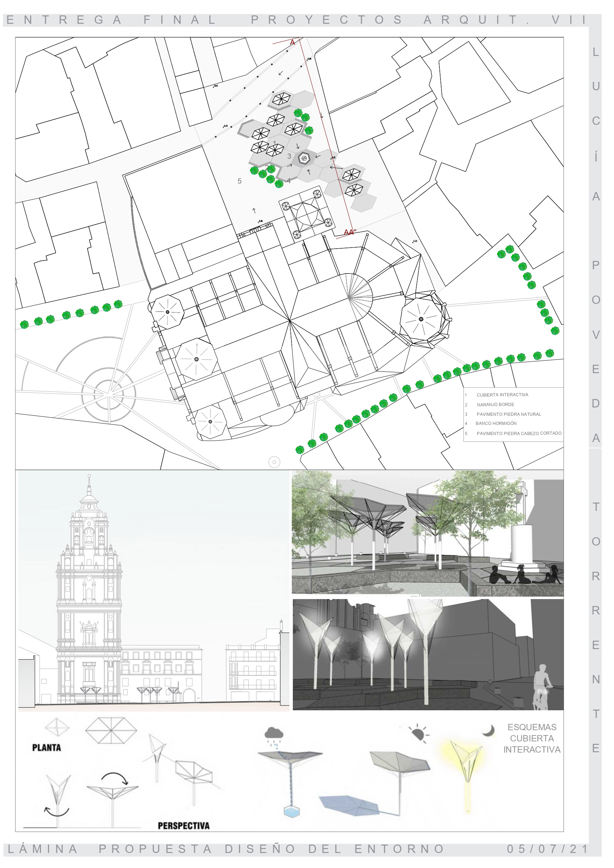Click the clockwise curved arrow above the open canopy

115,779
